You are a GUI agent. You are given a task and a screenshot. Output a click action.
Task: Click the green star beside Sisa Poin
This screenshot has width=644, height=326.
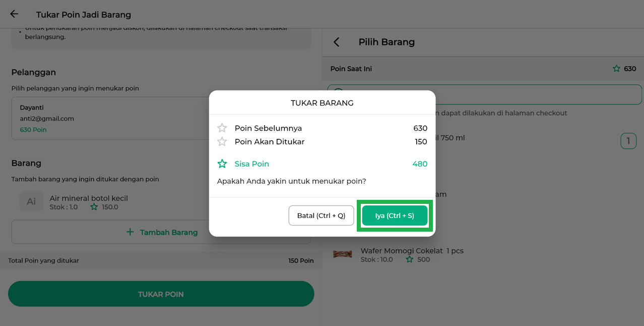[222, 164]
